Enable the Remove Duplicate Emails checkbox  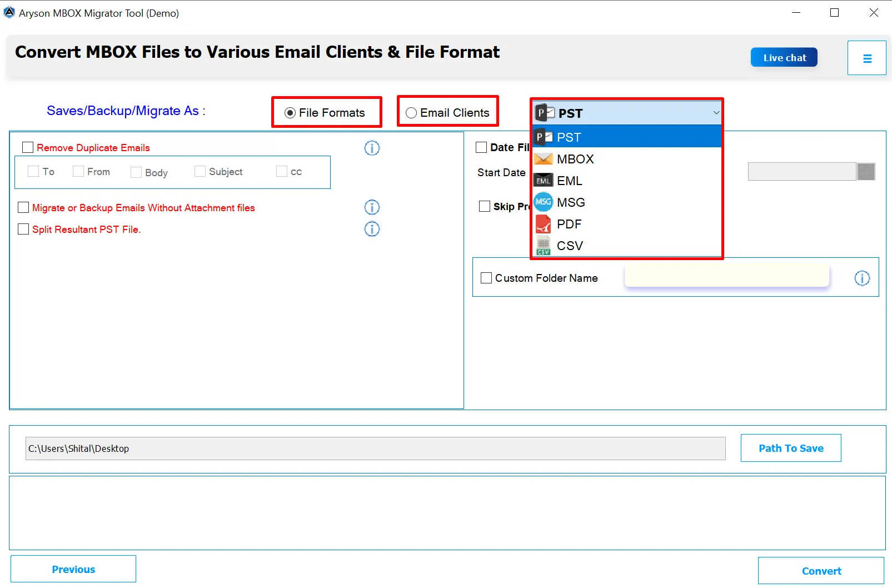(28, 147)
